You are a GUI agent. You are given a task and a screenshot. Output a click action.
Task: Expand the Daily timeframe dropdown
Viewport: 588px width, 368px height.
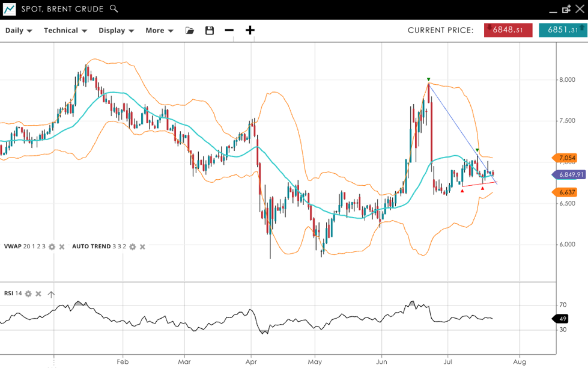19,31
